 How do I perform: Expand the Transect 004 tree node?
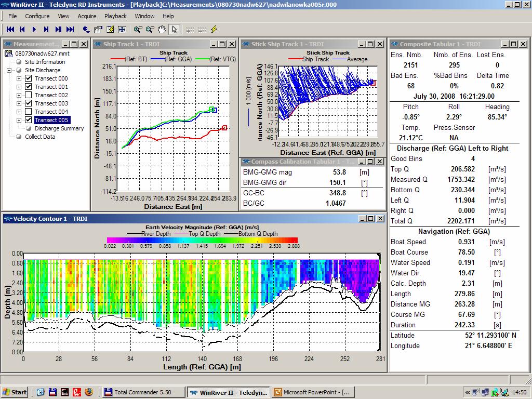[x=19, y=112]
